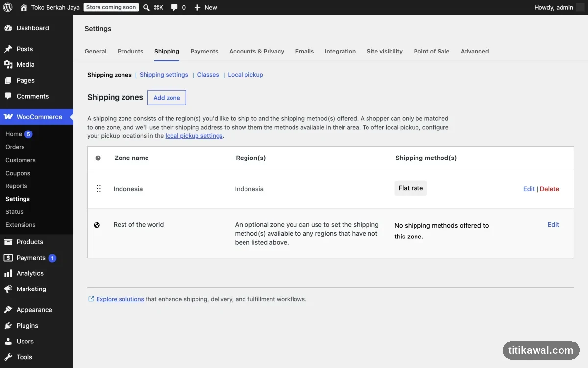Open the Point of Sale tab
Viewport: 588px width, 368px height.
[x=432, y=51]
